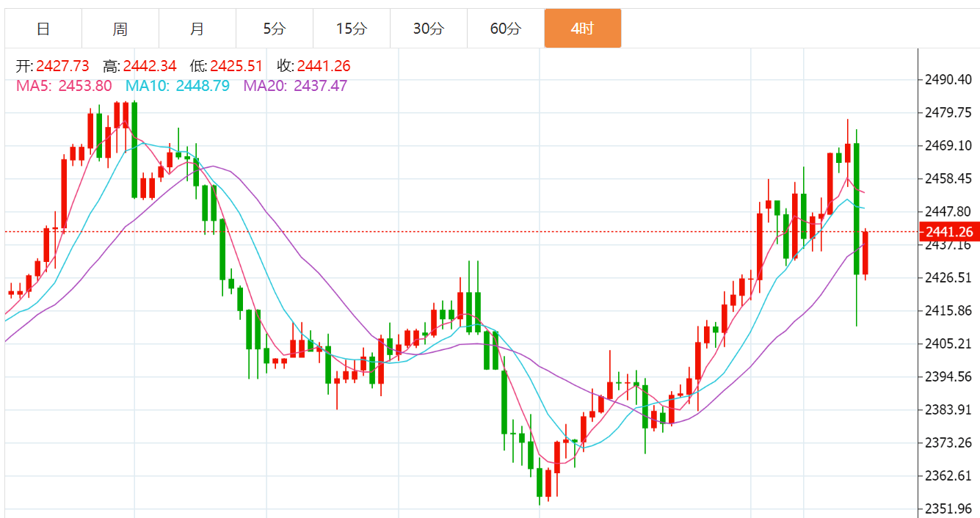Click the 2415.86 price axis label
980x518 pixels.
948,310
